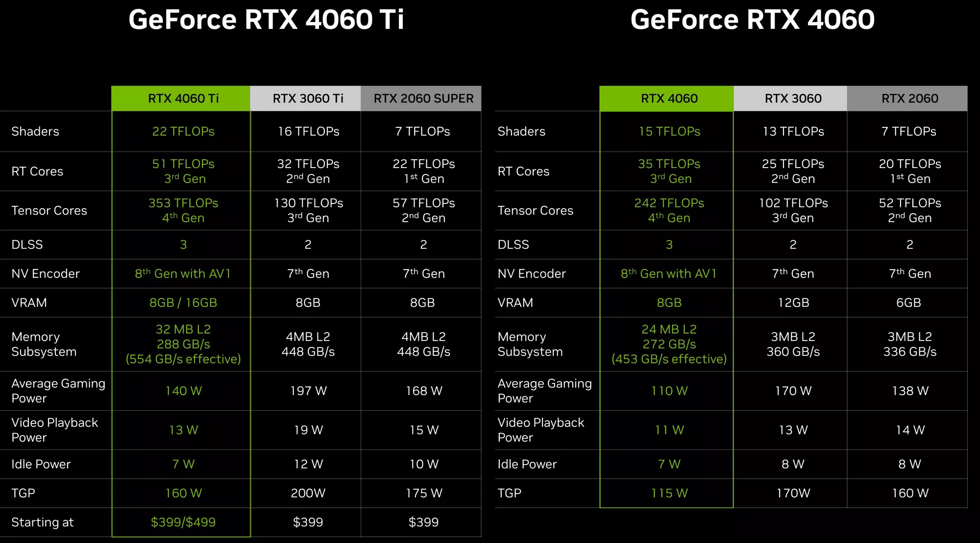Viewport: 980px width, 543px height.
Task: Click the RTX 2060 SUPER column header
Action: [423, 99]
